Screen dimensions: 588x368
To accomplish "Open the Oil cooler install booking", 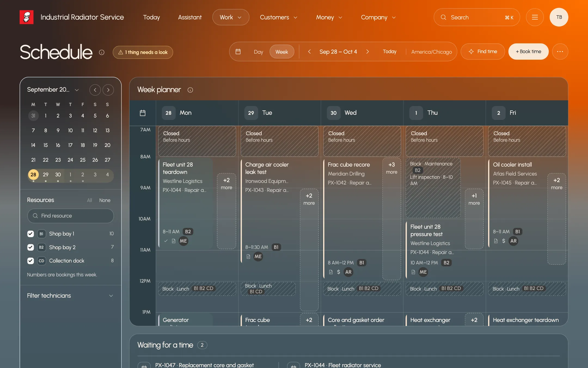I will click(x=517, y=203).
